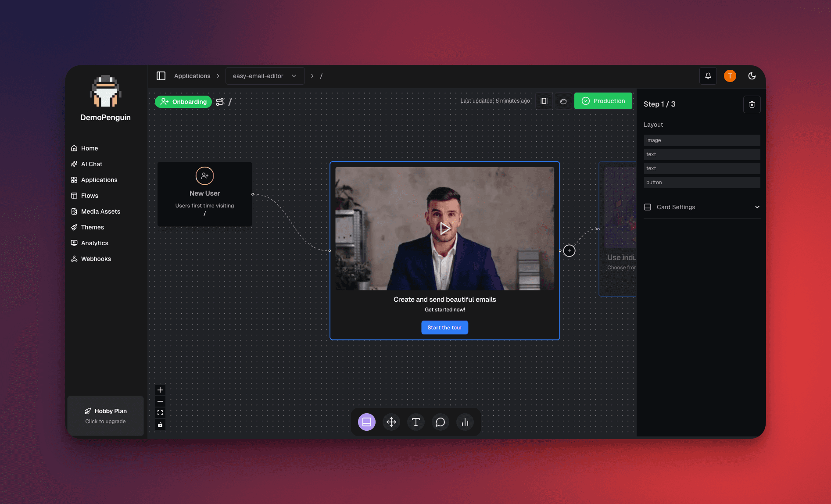Open the side-by-side preview view
The width and height of the screenshot is (831, 504).
click(544, 101)
